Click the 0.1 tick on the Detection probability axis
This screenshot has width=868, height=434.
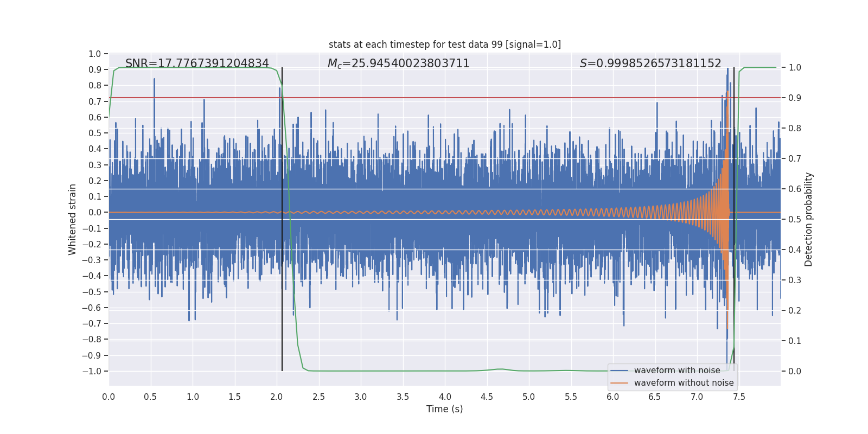(x=795, y=341)
